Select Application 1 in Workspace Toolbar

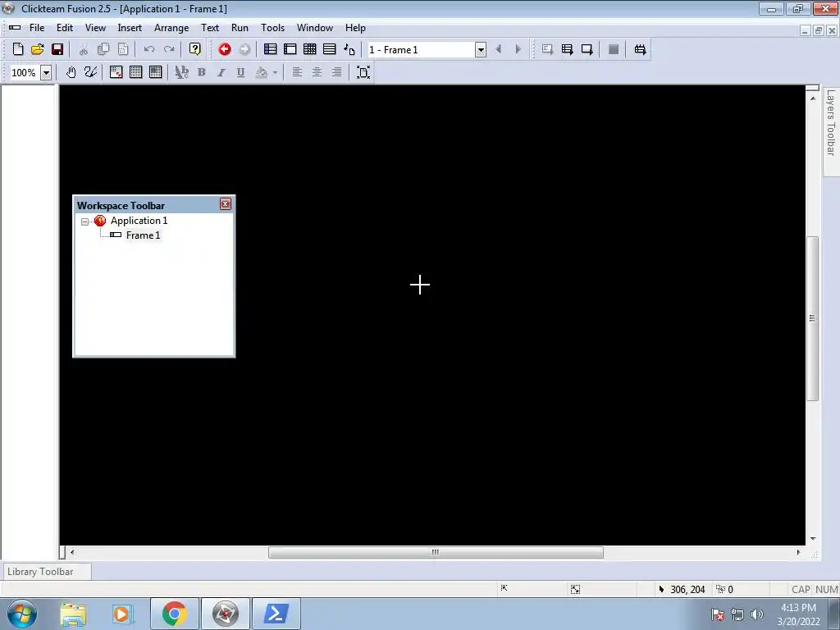[139, 221]
